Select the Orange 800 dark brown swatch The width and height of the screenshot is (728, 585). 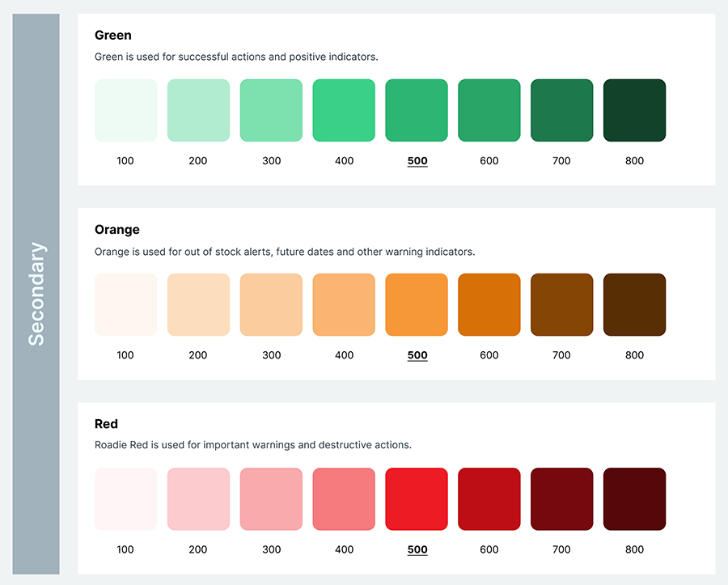tap(635, 304)
